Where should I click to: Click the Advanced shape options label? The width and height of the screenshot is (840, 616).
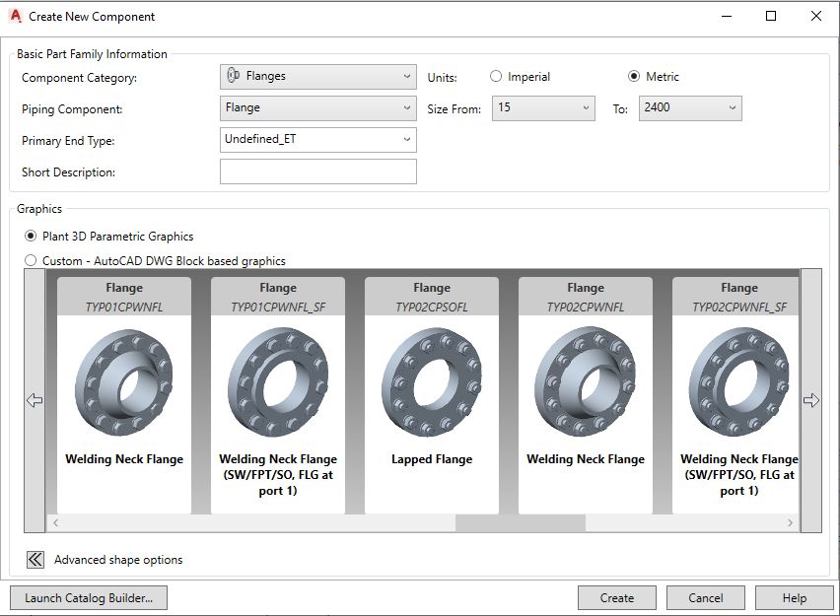pos(118,560)
